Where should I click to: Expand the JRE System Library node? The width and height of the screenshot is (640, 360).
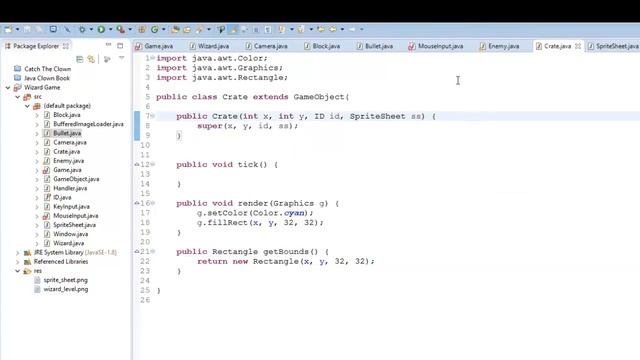pyautogui.click(x=18, y=253)
